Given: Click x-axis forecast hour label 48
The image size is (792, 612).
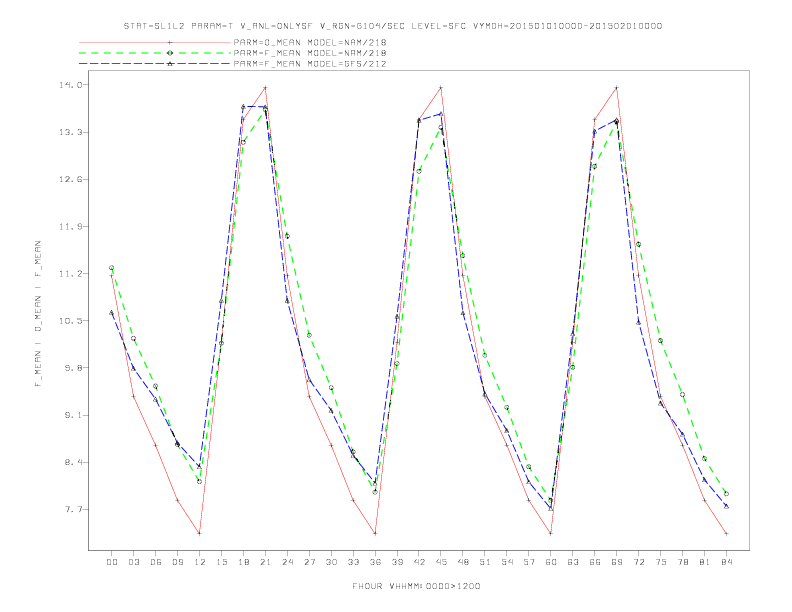Looking at the screenshot, I should click(x=463, y=562).
